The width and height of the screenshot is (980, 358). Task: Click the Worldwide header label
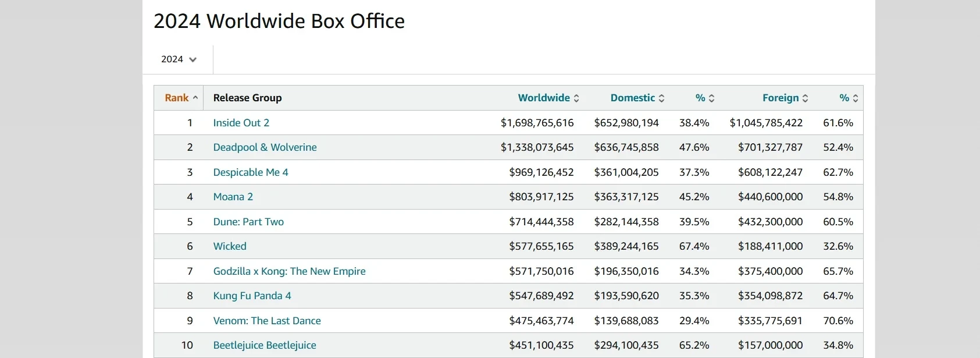point(544,98)
